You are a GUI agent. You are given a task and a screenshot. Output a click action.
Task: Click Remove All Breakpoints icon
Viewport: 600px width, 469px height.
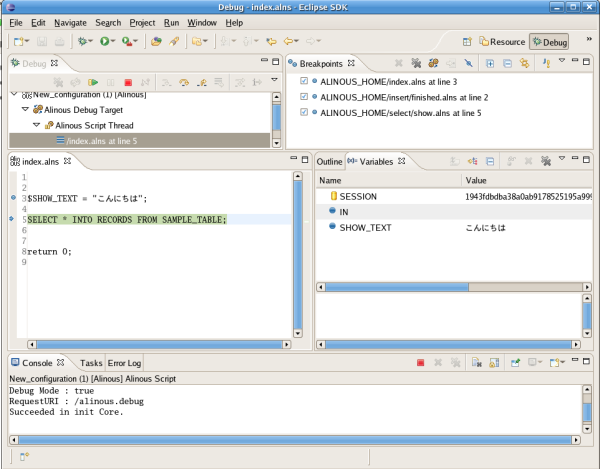tap(416, 63)
